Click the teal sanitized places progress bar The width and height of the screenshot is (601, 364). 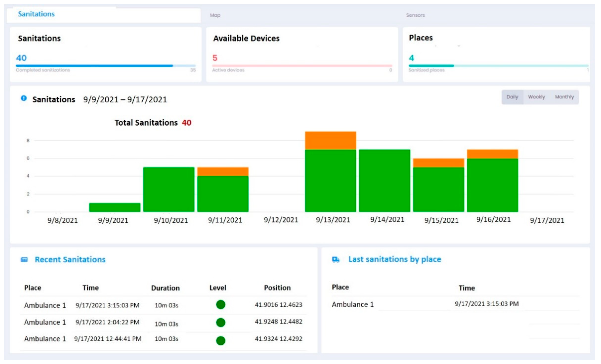(431, 66)
